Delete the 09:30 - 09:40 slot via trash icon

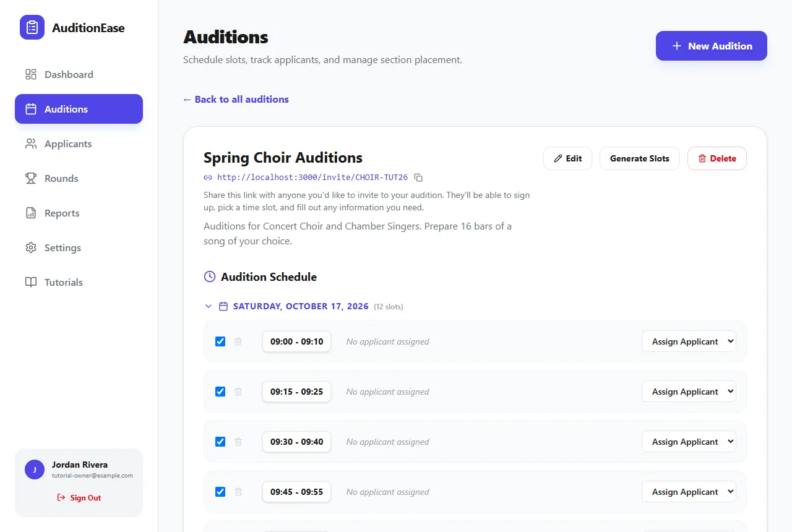[238, 442]
